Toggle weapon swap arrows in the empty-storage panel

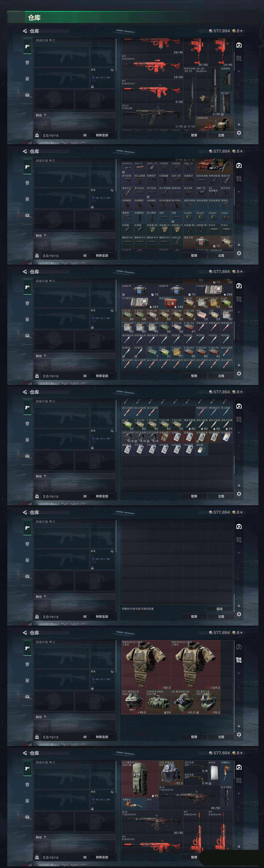pyautogui.click(x=112, y=551)
